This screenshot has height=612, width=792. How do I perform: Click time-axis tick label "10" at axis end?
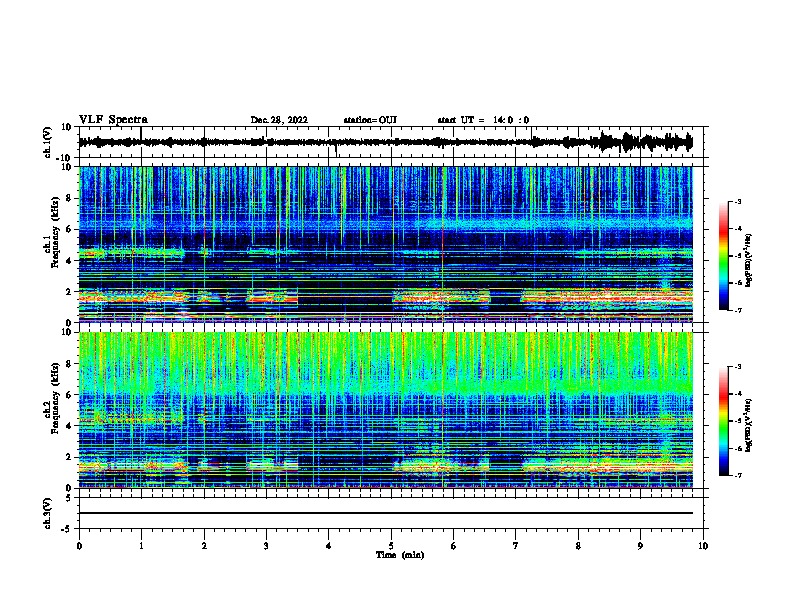coord(703,546)
